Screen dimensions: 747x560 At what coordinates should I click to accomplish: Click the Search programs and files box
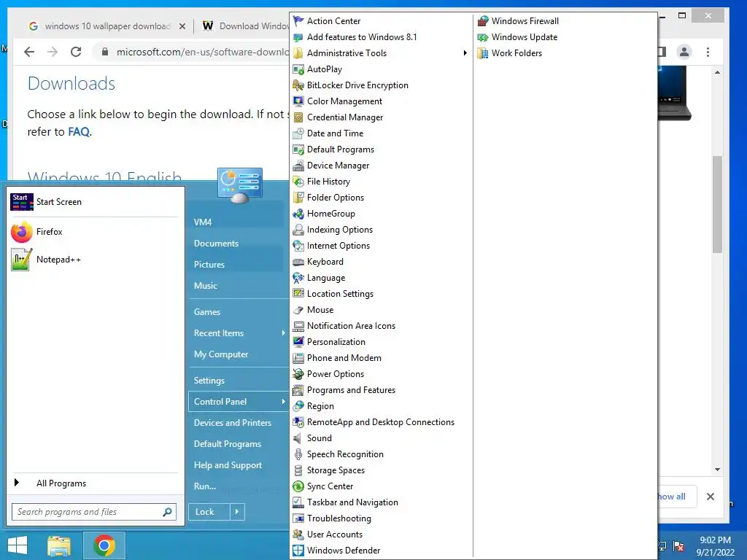pyautogui.click(x=94, y=512)
